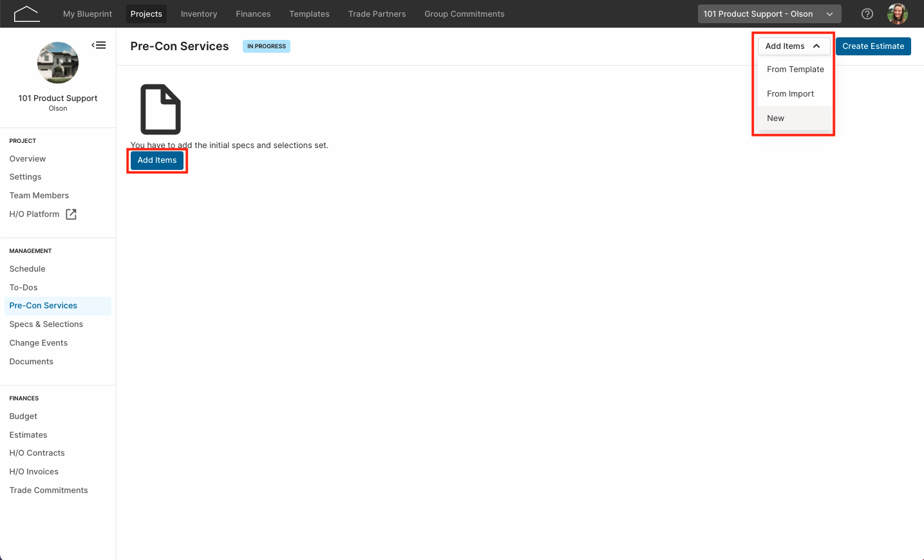Open Group Commitments tab
The image size is (924, 560).
tap(464, 14)
